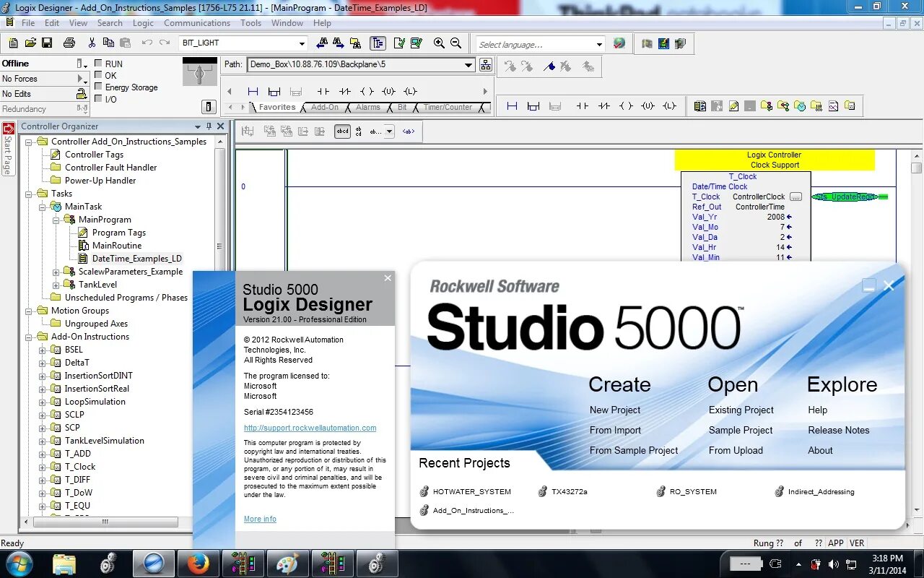Click New Project under Create
924x578 pixels.
[615, 410]
